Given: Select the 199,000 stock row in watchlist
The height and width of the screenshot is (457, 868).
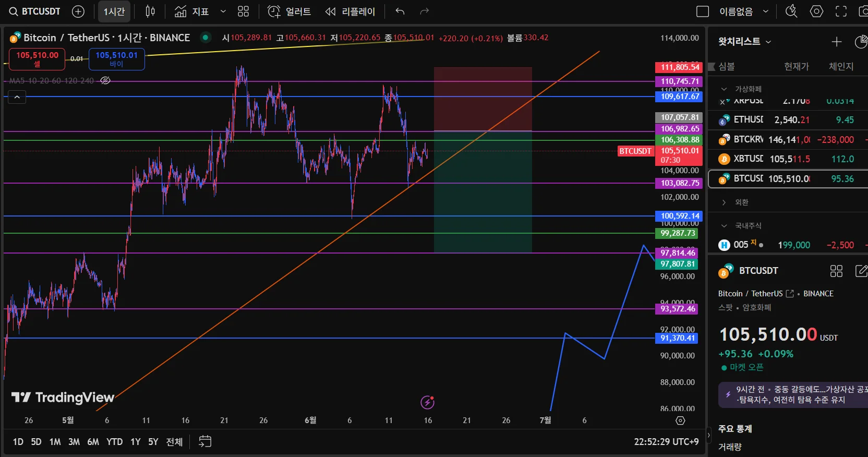Looking at the screenshot, I should click(x=788, y=245).
